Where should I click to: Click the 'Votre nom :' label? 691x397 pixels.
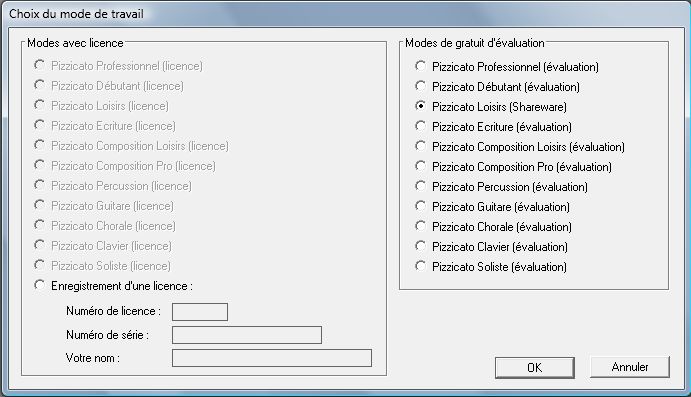click(x=93, y=358)
